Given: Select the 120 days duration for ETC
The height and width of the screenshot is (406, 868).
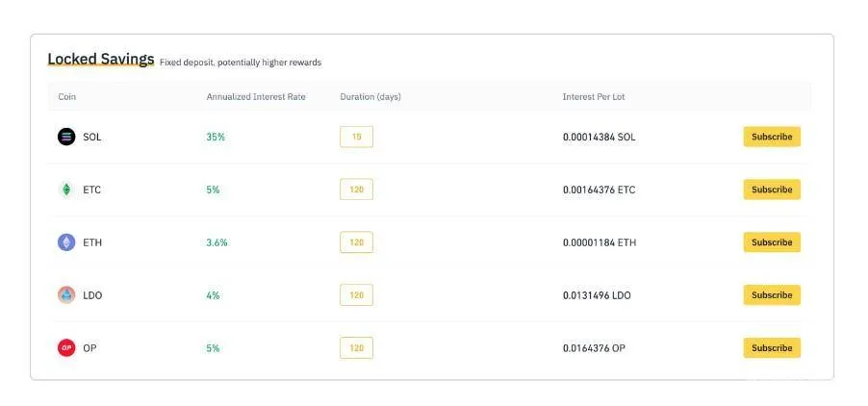Looking at the screenshot, I should click(356, 190).
